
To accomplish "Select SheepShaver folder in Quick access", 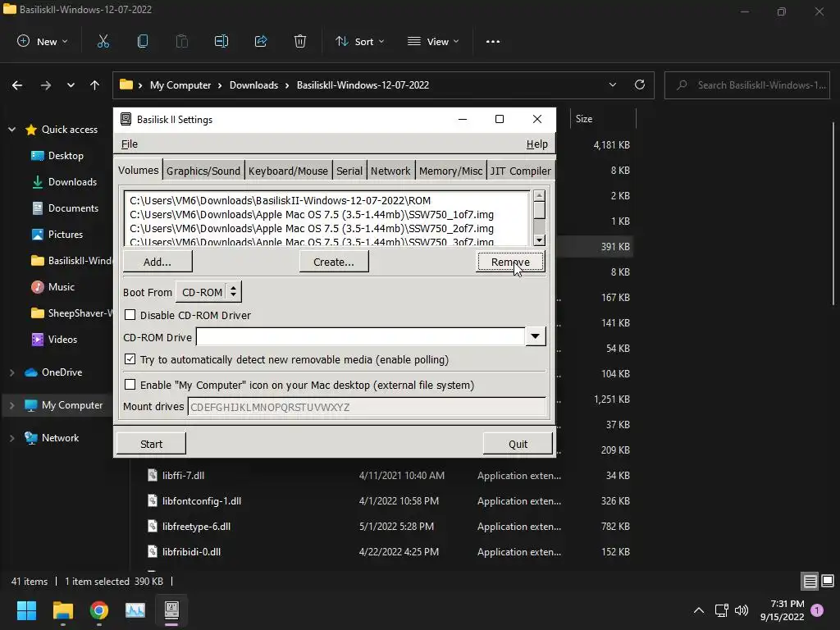I will click(72, 313).
